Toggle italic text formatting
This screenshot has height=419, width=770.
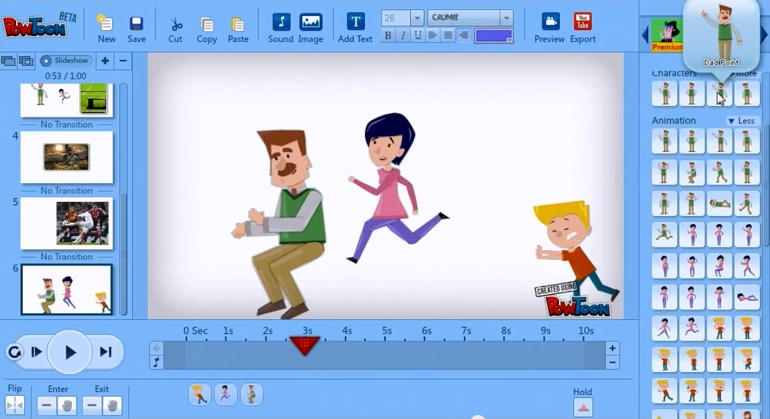(x=402, y=36)
